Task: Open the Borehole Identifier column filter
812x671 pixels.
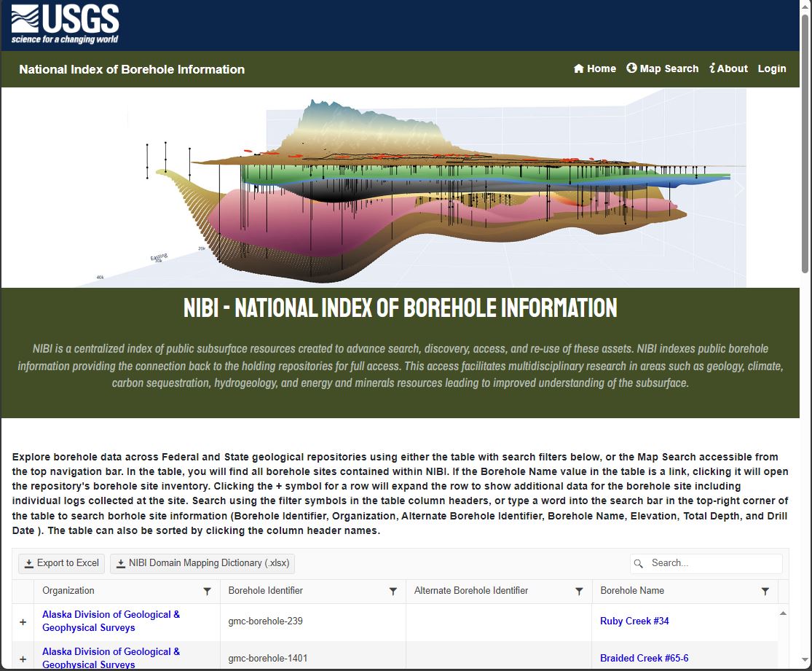Action: [x=393, y=591]
